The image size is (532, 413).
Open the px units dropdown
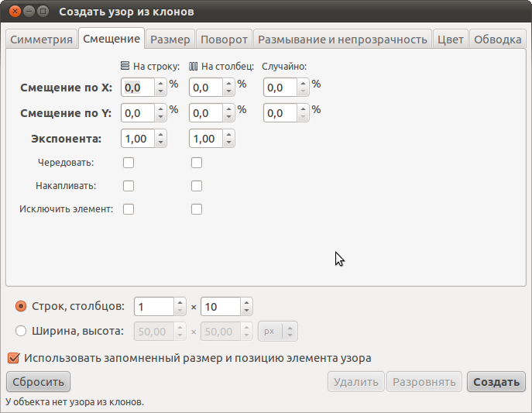tap(277, 331)
